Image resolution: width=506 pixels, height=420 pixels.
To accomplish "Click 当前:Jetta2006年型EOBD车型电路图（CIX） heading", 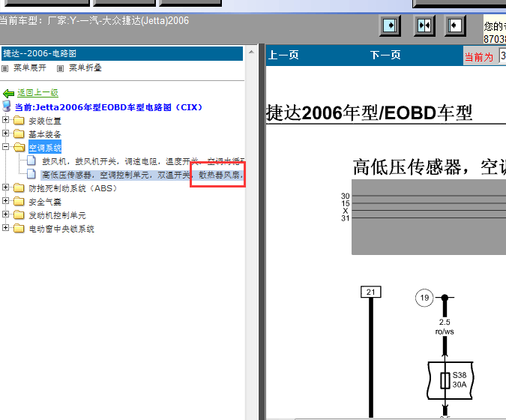I will [109, 107].
